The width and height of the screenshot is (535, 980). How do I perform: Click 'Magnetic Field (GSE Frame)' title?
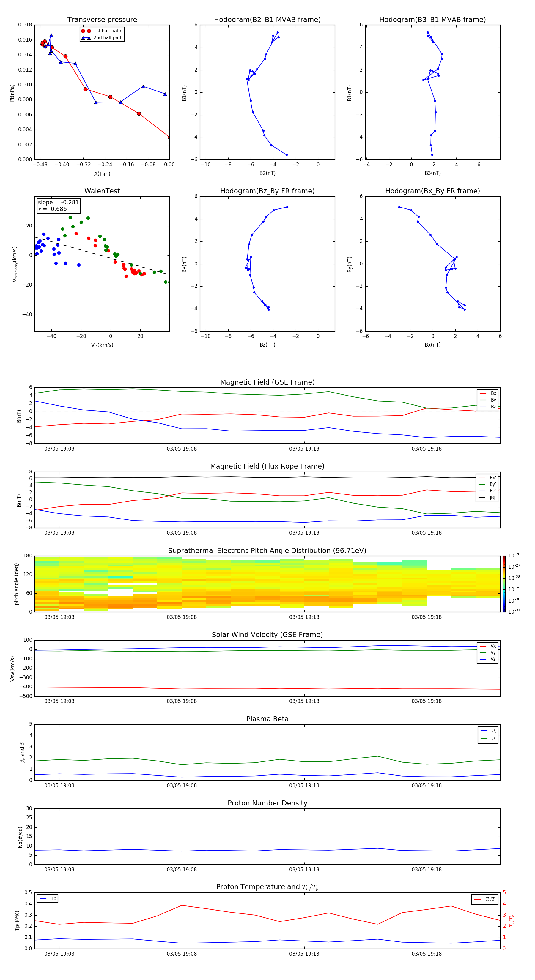267,382
